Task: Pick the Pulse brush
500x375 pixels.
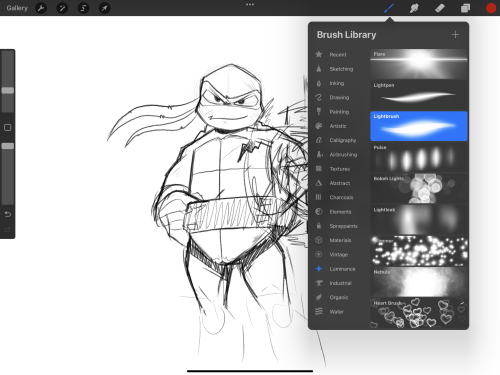Action: click(x=419, y=157)
